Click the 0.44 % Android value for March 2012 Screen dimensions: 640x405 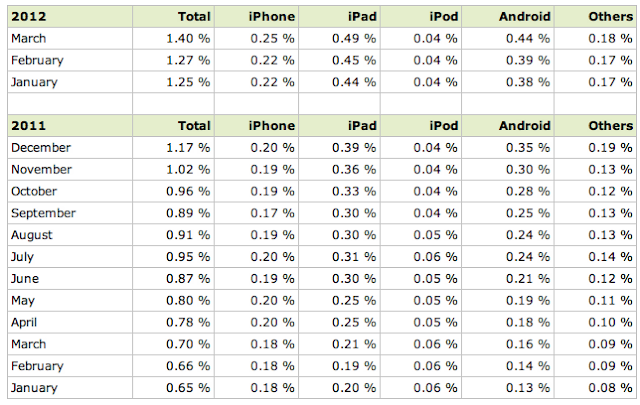point(529,38)
